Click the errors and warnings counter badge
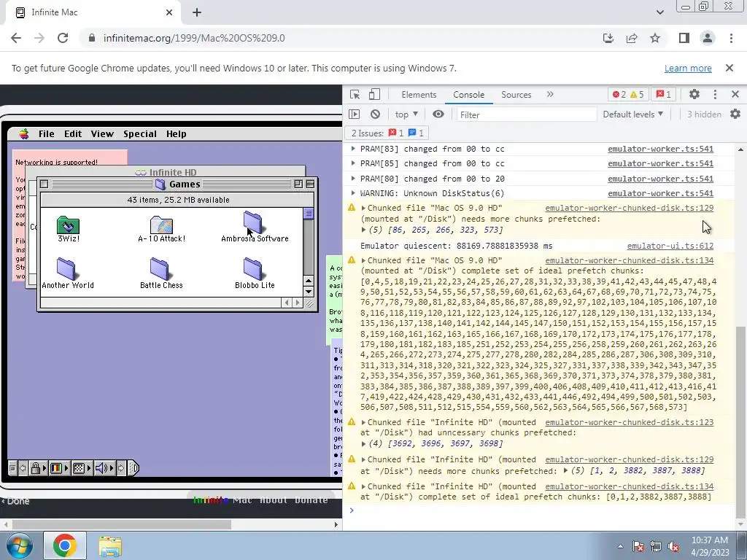 (628, 94)
